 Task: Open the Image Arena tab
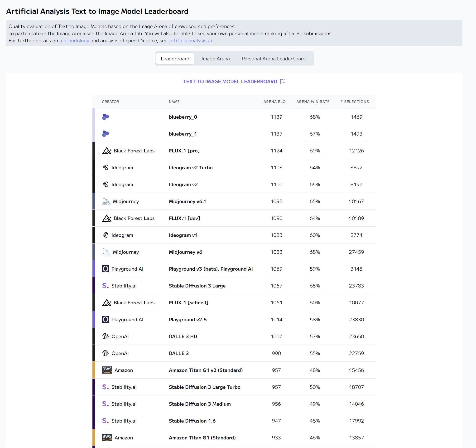(216, 59)
